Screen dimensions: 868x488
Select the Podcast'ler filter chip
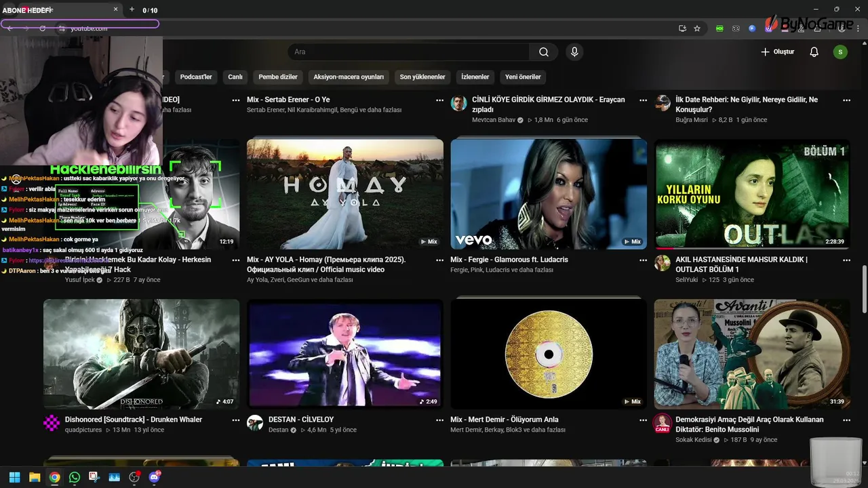[x=196, y=77]
